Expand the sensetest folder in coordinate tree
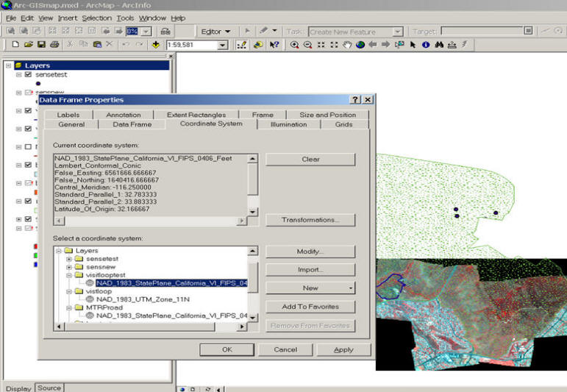 click(x=69, y=259)
